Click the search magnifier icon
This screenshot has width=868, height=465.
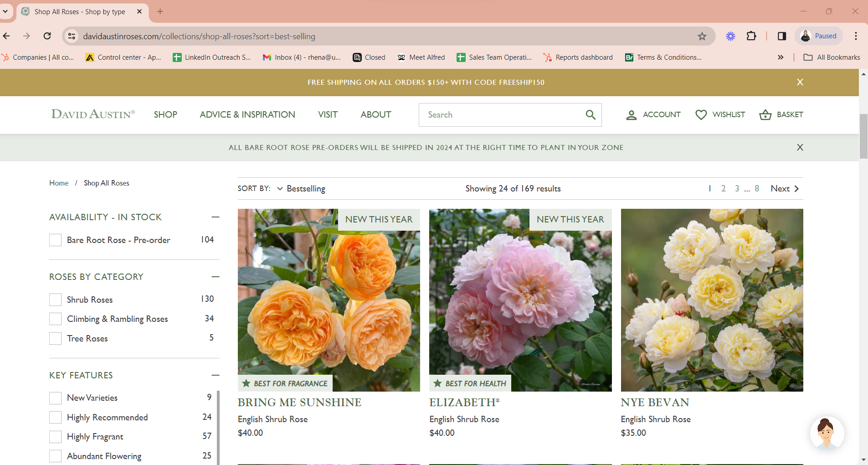coord(591,115)
